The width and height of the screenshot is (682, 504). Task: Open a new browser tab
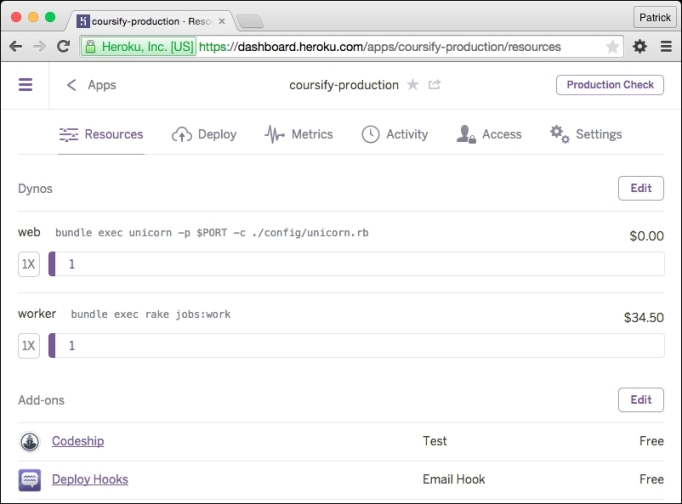click(x=250, y=21)
